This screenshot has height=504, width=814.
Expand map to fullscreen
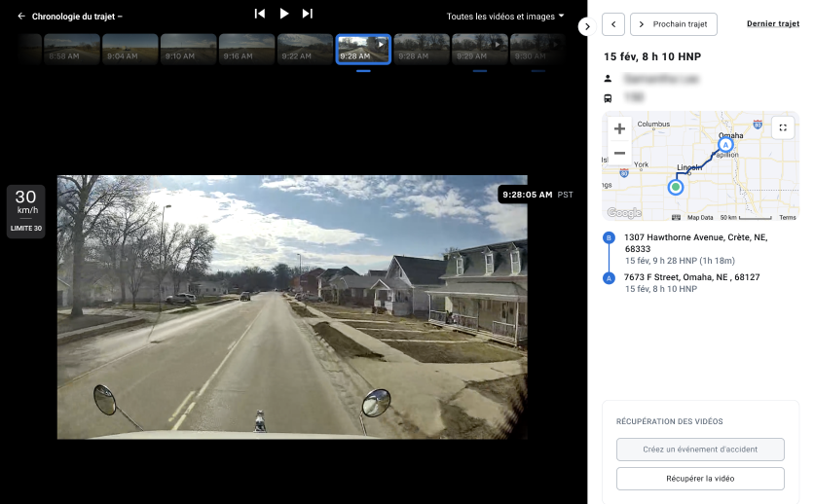(783, 127)
